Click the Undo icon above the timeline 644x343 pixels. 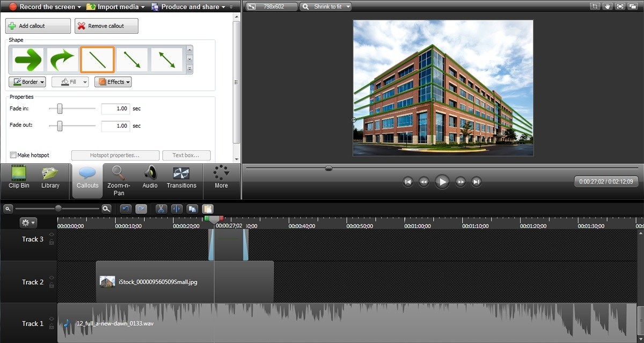coord(126,209)
